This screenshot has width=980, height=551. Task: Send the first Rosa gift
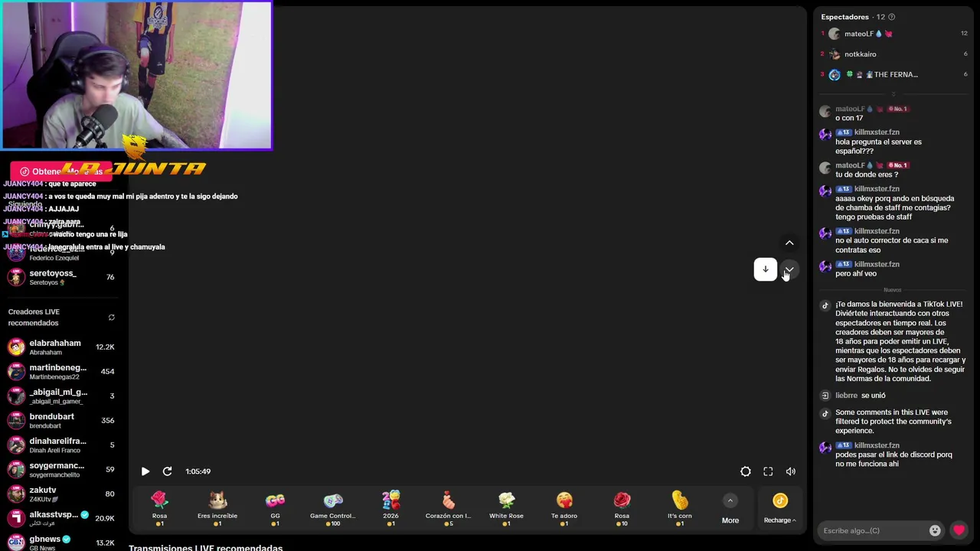pyautogui.click(x=159, y=509)
